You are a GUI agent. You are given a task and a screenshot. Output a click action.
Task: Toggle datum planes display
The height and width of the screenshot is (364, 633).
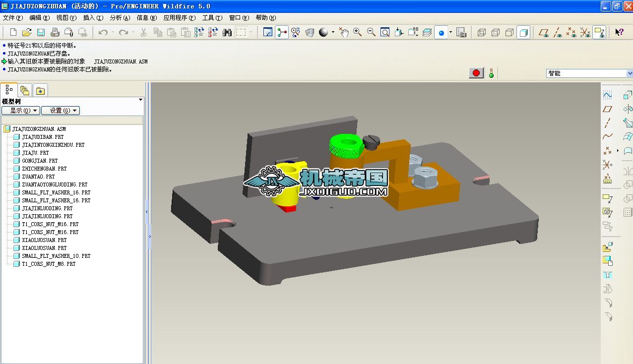(544, 32)
